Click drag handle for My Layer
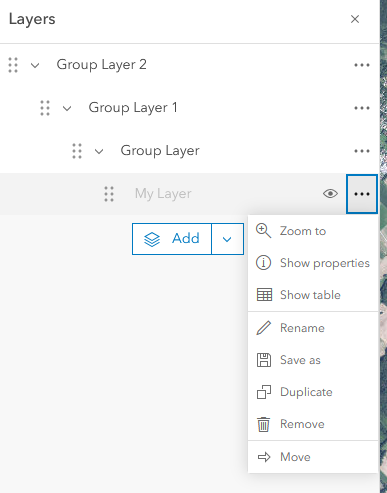 point(109,194)
